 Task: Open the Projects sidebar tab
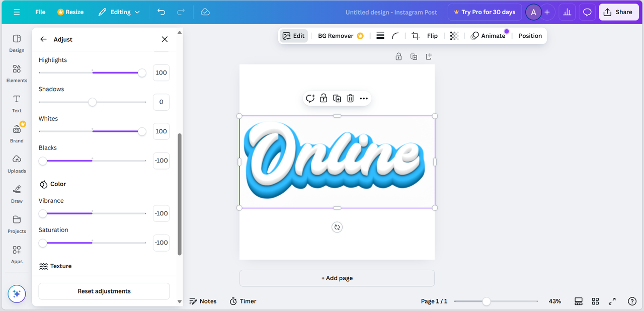pos(17,224)
